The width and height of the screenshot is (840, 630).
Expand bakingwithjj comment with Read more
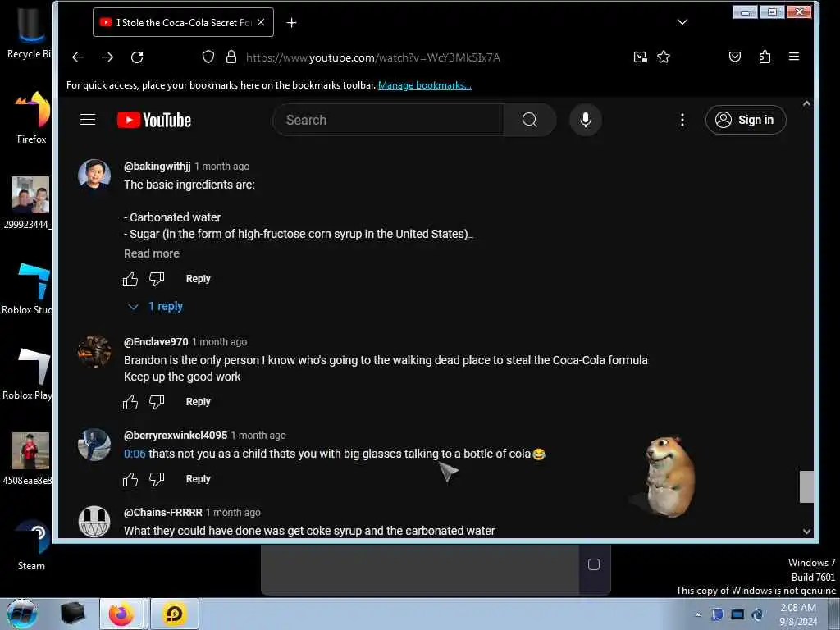coord(152,253)
